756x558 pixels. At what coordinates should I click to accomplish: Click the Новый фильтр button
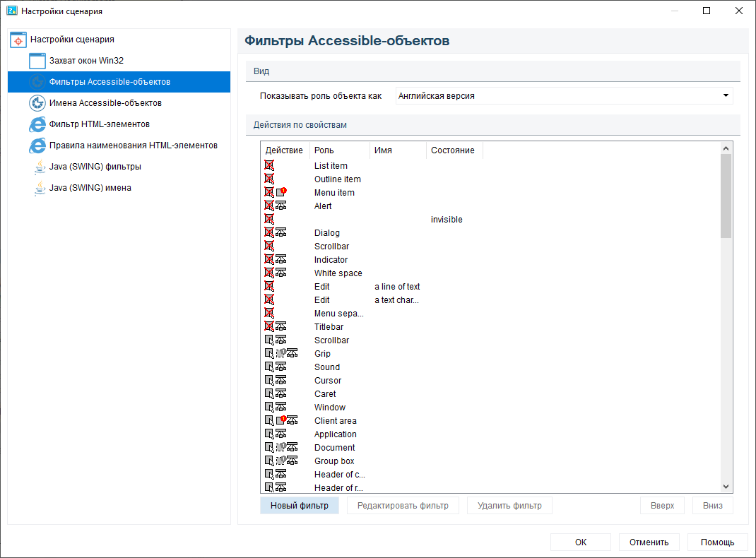[x=300, y=506]
